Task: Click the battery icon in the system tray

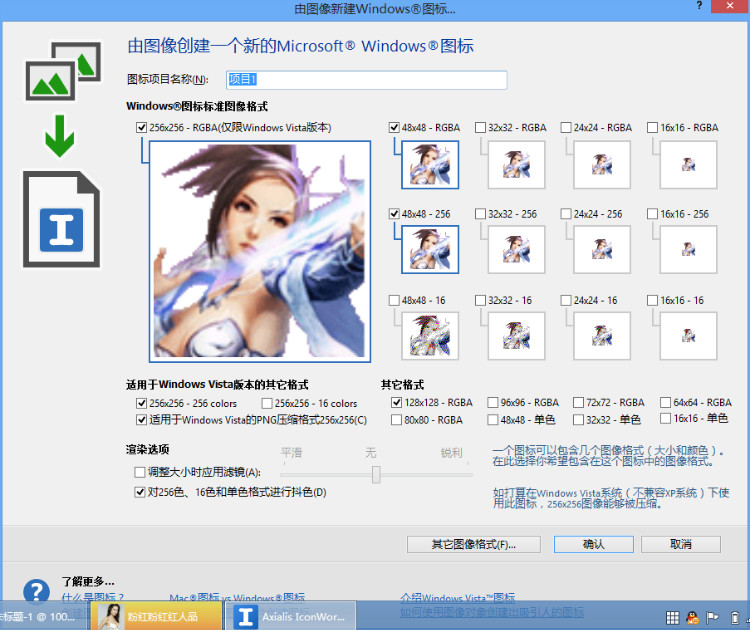Action: click(735, 618)
